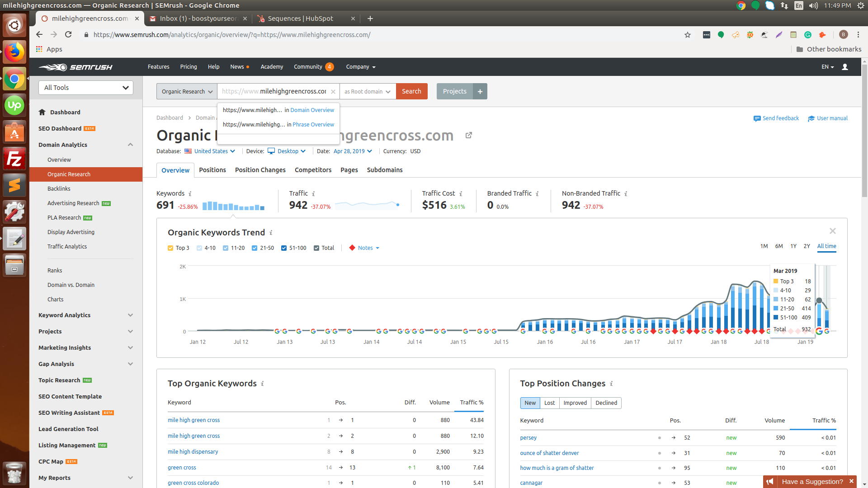The width and height of the screenshot is (868, 488).
Task: Open the User manual link
Action: (x=828, y=118)
